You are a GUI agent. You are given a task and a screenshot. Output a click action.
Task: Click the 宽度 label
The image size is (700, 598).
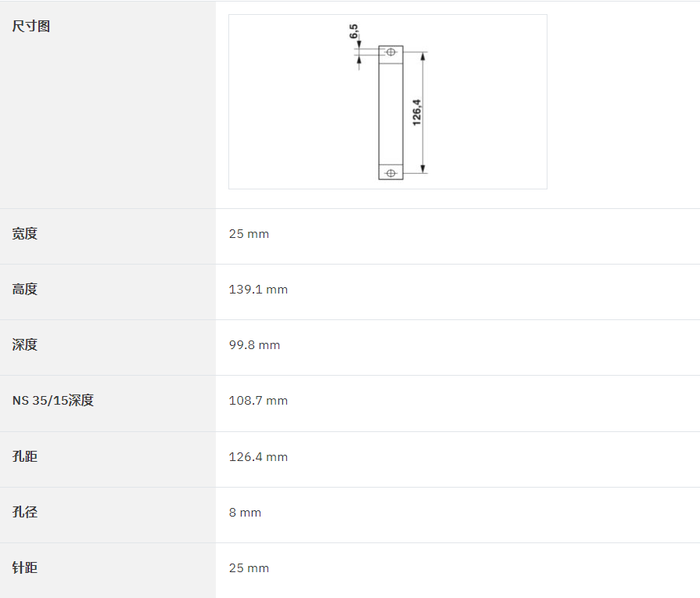click(24, 233)
